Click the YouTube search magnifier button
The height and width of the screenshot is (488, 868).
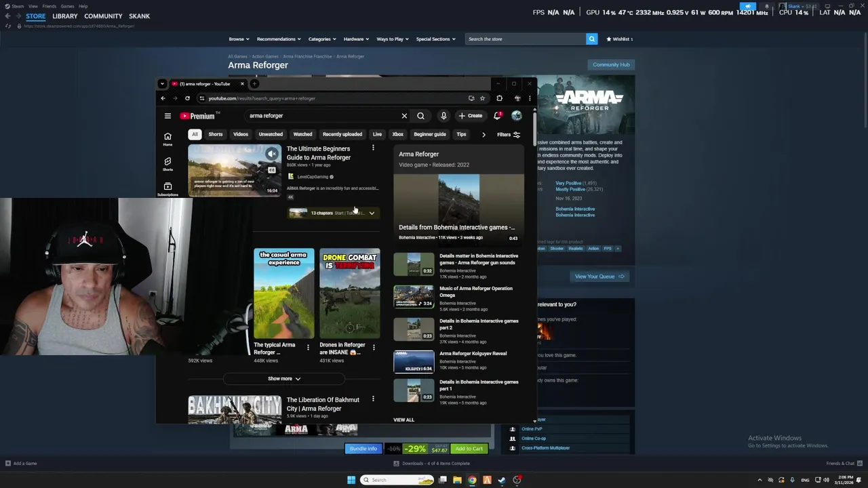point(420,116)
